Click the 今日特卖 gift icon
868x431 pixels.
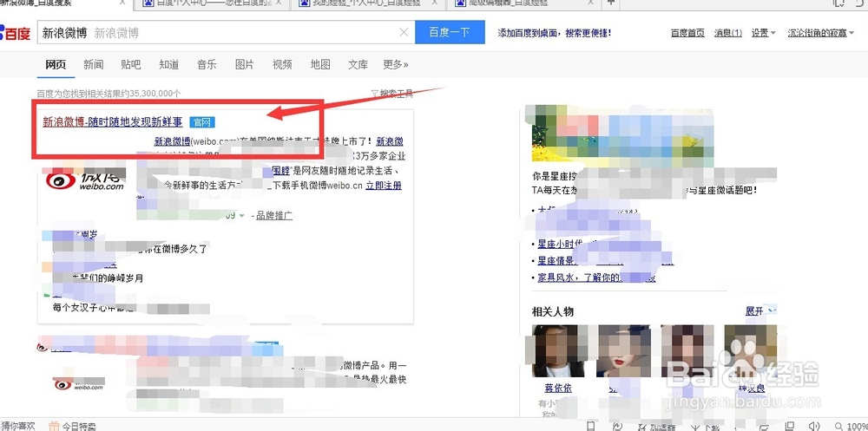click(x=54, y=426)
